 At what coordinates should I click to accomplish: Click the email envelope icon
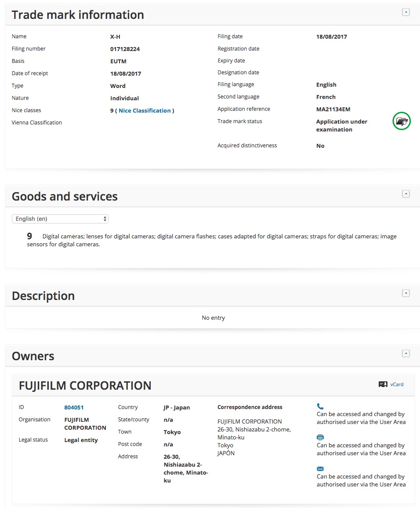click(320, 469)
